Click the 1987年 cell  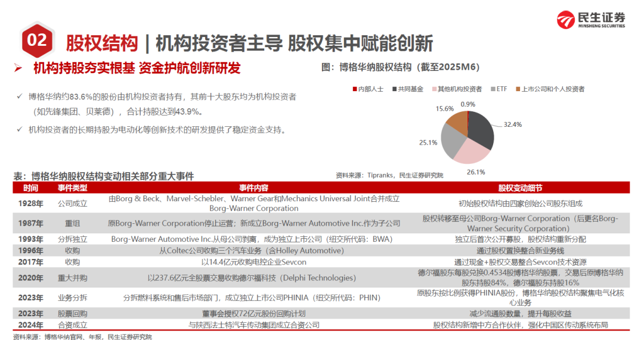coord(30,223)
